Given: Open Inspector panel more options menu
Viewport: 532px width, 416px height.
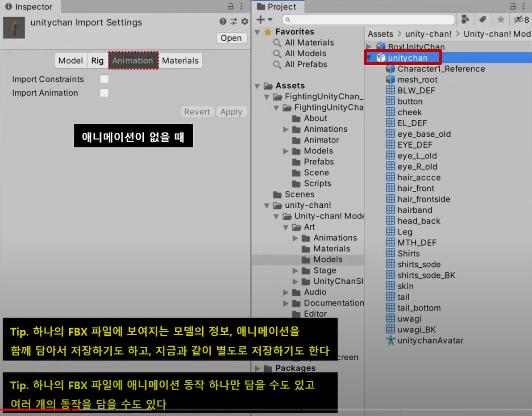Looking at the screenshot, I should (241, 6).
